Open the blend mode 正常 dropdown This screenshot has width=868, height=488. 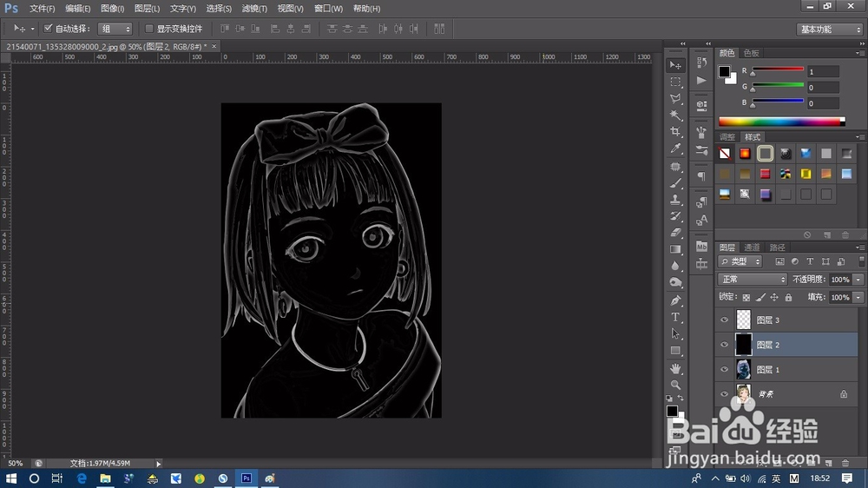[x=753, y=280]
